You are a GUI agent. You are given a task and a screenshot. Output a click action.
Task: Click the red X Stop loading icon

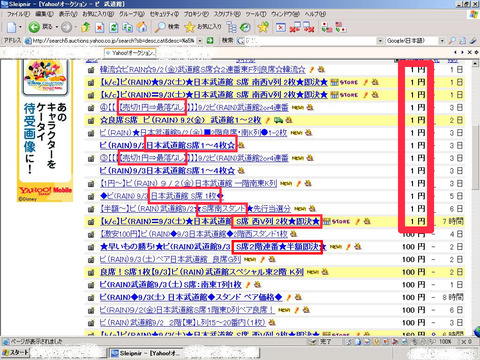coord(99,27)
